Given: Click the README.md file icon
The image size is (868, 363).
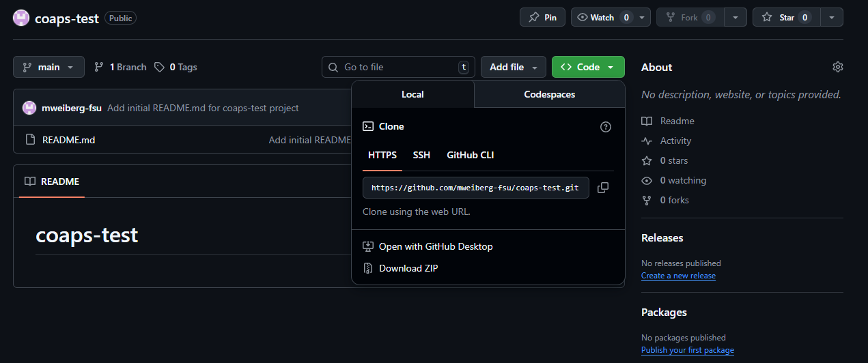Looking at the screenshot, I should pos(30,140).
